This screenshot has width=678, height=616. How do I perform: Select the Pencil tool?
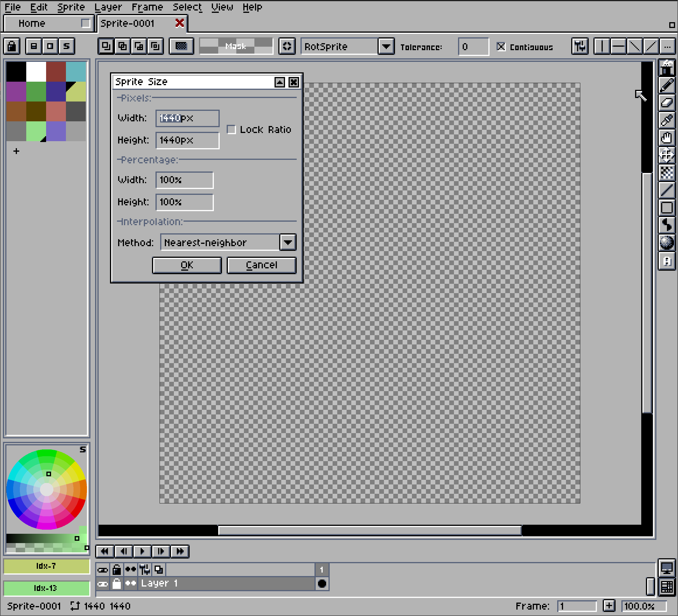coord(667,85)
